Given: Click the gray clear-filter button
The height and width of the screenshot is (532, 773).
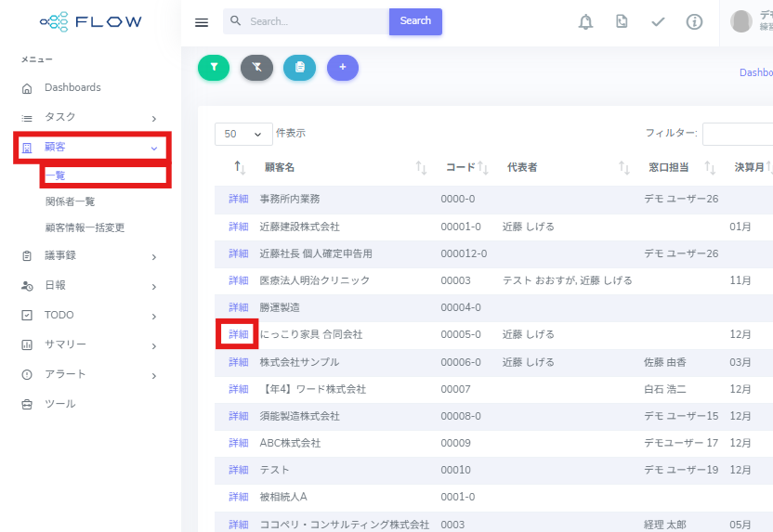Looking at the screenshot, I should [x=256, y=68].
